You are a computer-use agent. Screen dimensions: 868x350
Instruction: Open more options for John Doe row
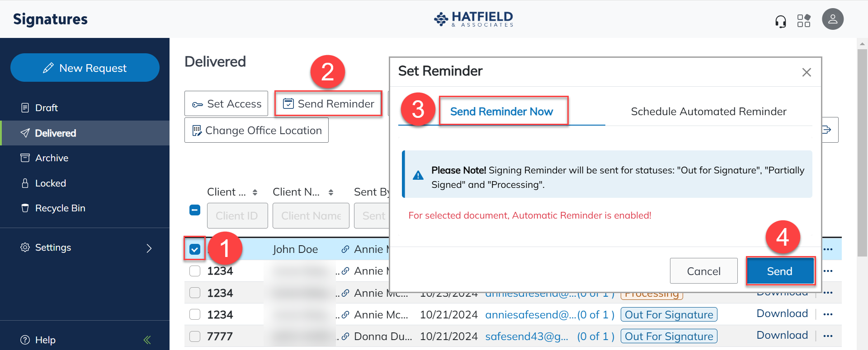pyautogui.click(x=828, y=249)
